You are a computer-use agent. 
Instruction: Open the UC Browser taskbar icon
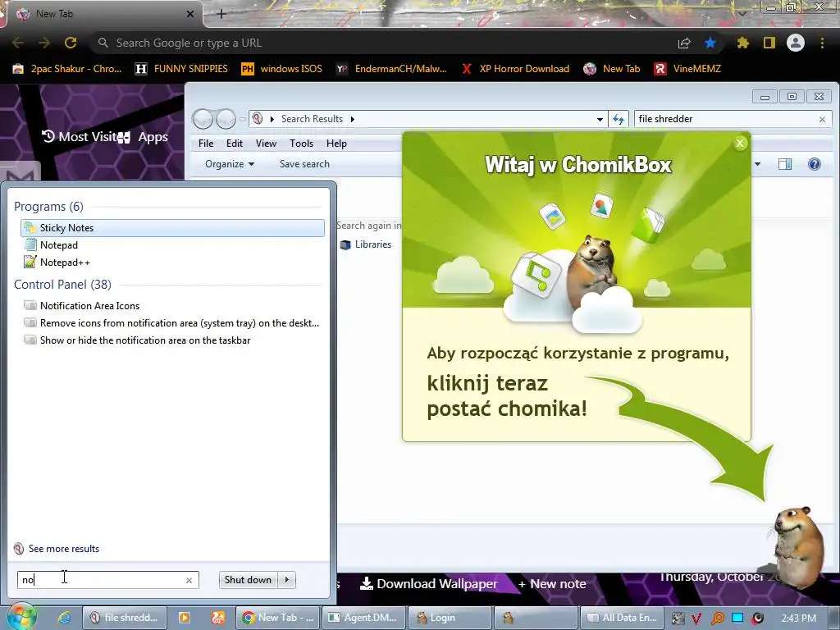pyautogui.click(x=218, y=618)
